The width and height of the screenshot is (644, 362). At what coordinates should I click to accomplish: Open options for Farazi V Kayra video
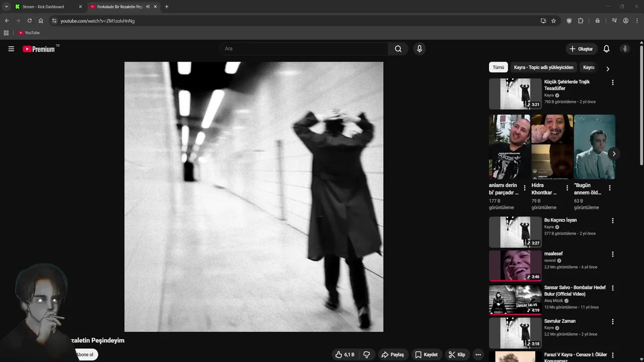[x=612, y=355]
